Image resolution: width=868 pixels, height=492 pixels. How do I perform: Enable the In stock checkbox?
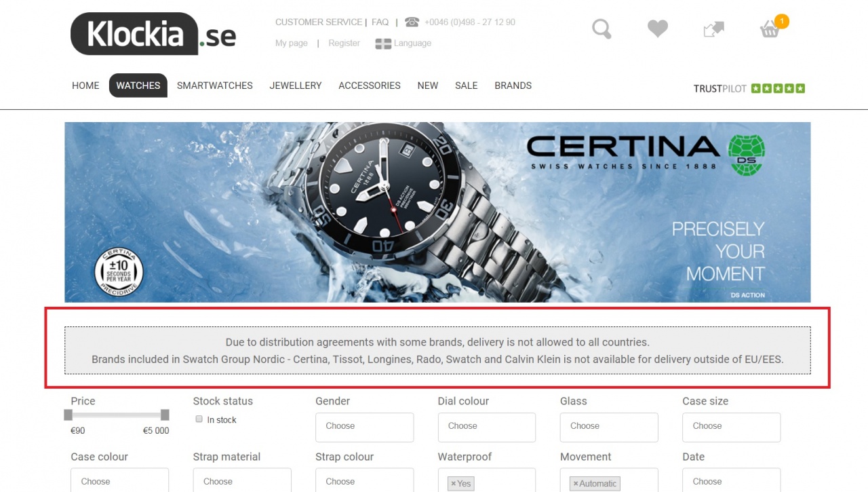[x=199, y=419]
